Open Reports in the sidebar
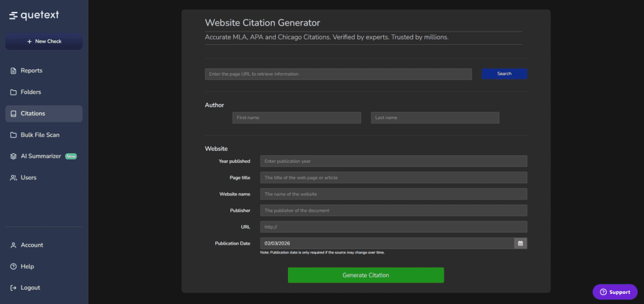The width and height of the screenshot is (644, 304). [x=44, y=71]
